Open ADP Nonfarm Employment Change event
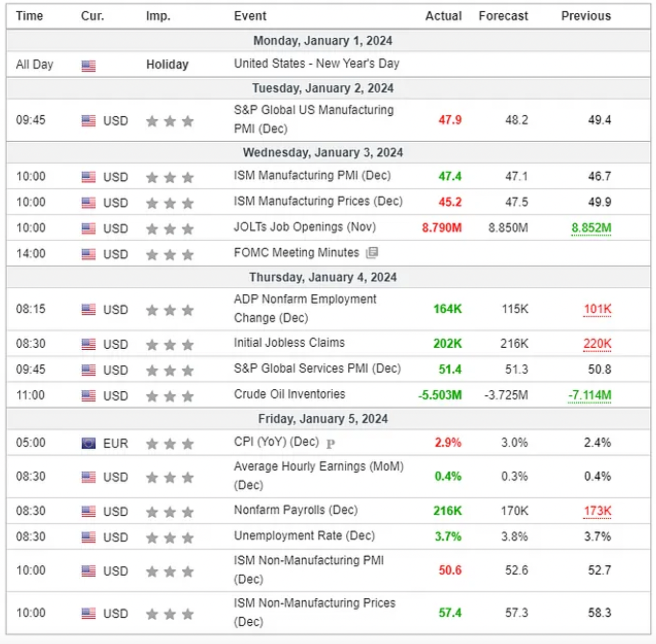 tap(305, 309)
